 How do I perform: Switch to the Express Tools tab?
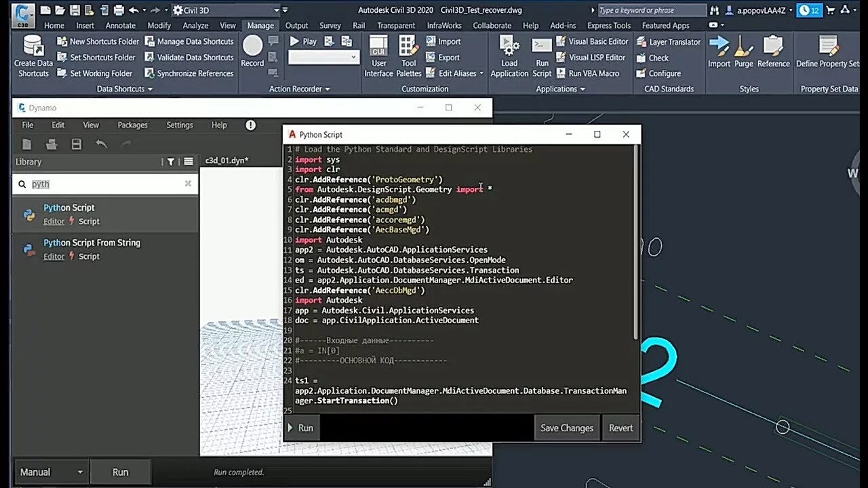[609, 26]
